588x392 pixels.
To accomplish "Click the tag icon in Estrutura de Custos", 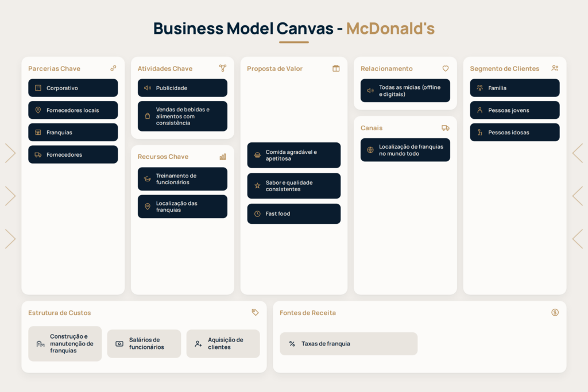I will pos(256,312).
